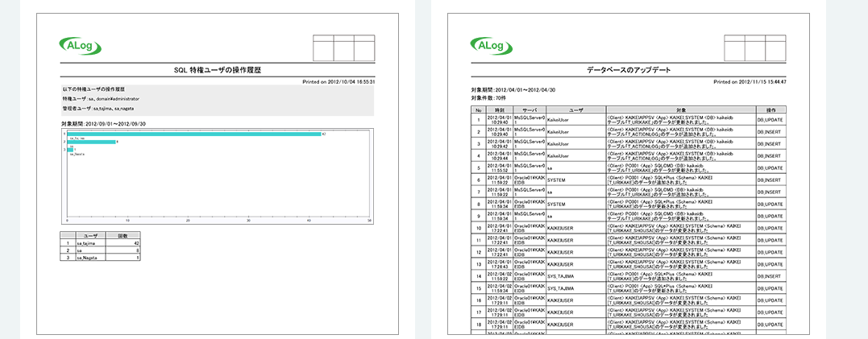868x339 pixels.
Task: Click the '以下の特権ユーザの操作履歴' heading line
Action: coord(93,89)
